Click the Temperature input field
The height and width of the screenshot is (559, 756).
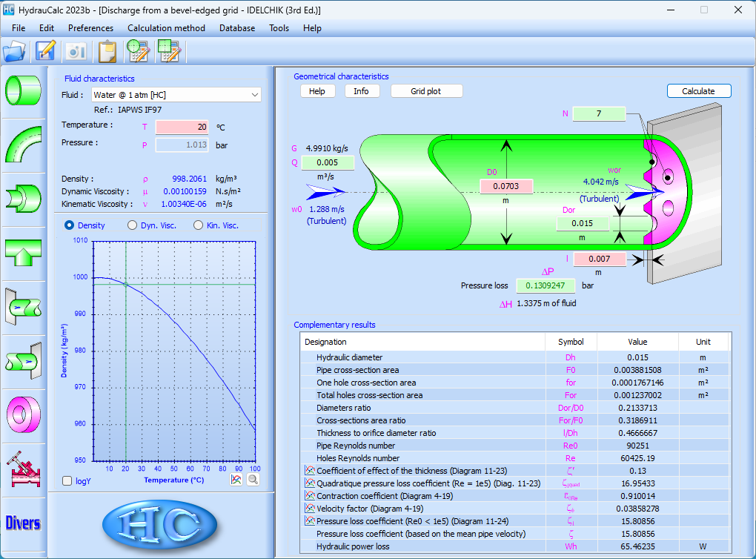182,127
